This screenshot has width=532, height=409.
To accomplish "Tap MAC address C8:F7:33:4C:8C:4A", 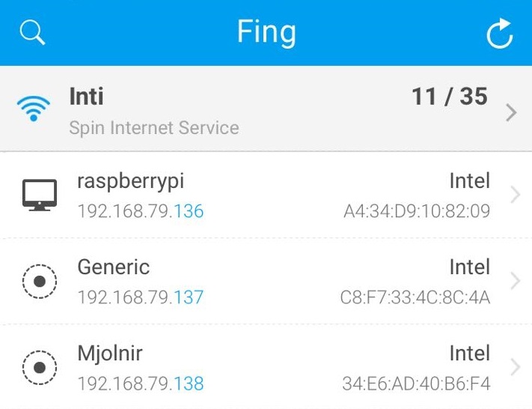I will [x=415, y=297].
